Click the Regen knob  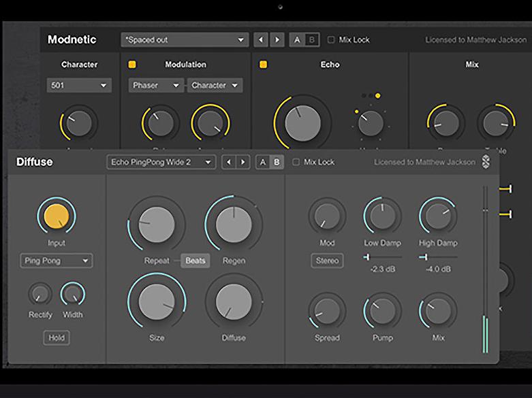coord(234,225)
